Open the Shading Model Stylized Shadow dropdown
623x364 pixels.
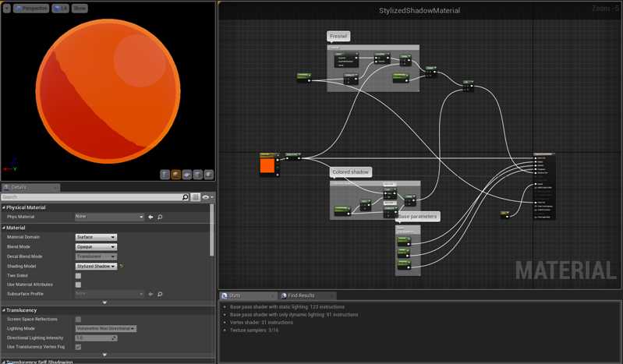click(96, 267)
